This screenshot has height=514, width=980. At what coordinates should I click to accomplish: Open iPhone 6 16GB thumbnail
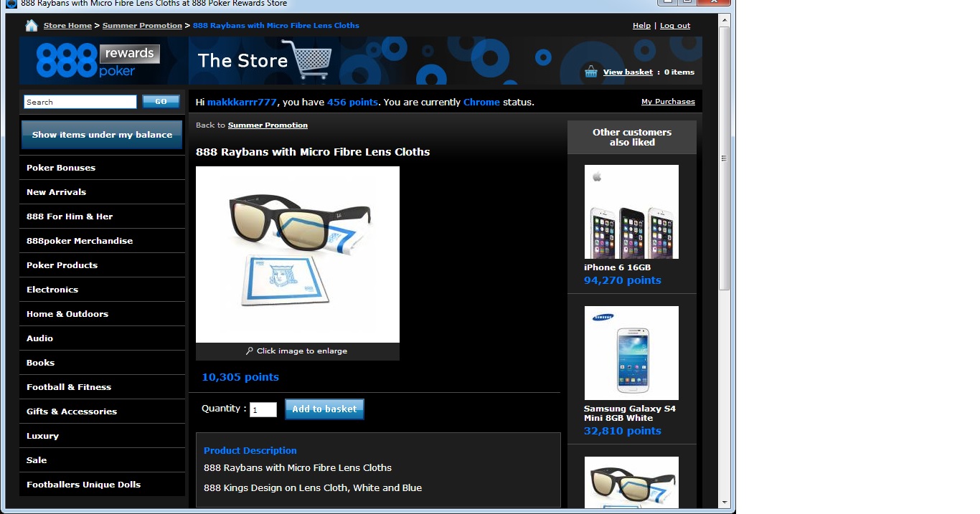point(631,212)
